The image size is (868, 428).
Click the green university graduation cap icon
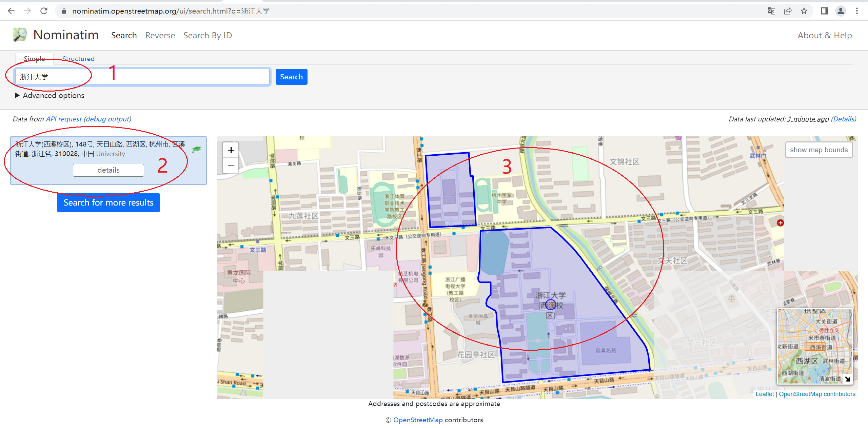tap(197, 149)
